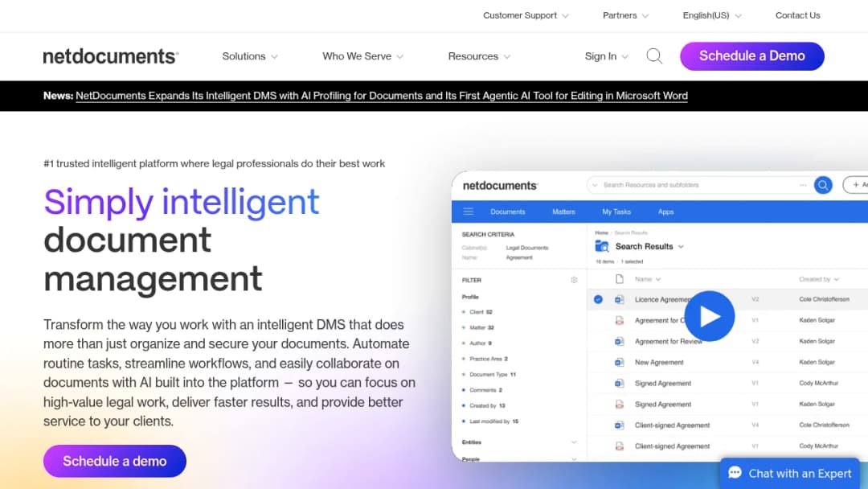Click the Word icon next to Licence Agreement
The width and height of the screenshot is (868, 489).
(620, 300)
